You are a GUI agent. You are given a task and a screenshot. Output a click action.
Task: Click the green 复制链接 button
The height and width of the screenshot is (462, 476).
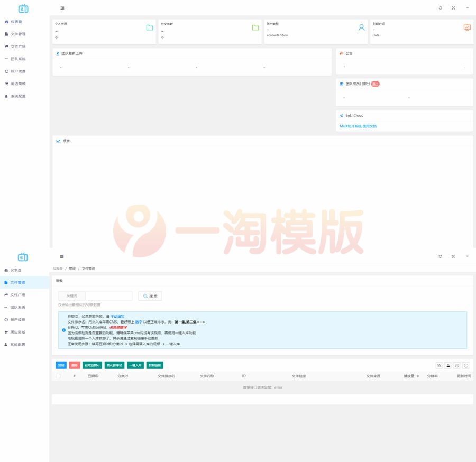[x=155, y=366]
